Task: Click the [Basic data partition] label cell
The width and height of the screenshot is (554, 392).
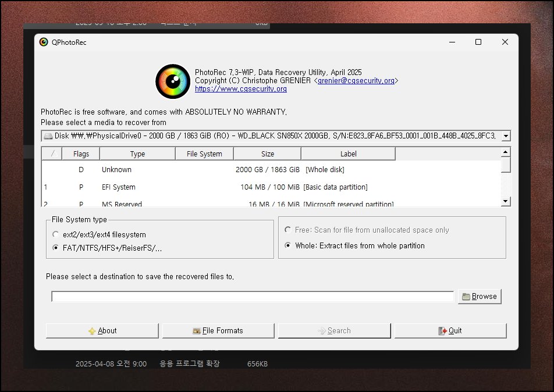Action: [335, 187]
